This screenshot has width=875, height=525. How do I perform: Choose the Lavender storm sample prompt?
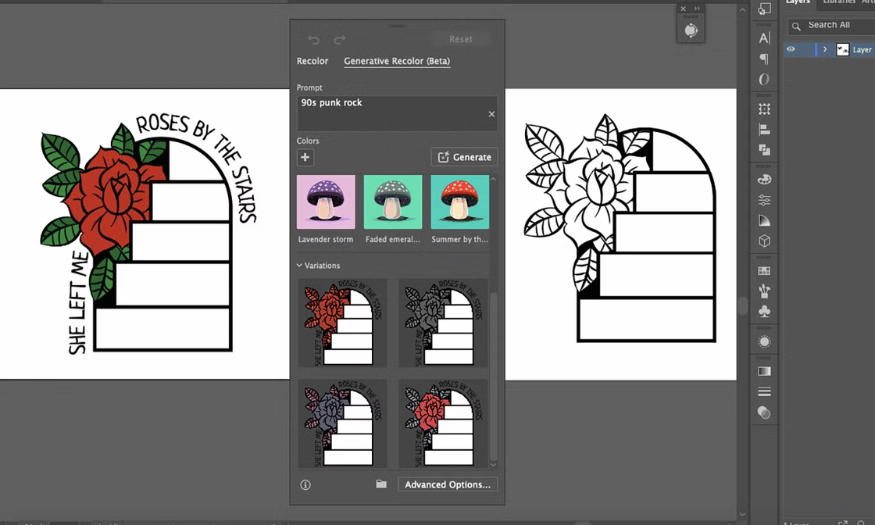[x=326, y=202]
